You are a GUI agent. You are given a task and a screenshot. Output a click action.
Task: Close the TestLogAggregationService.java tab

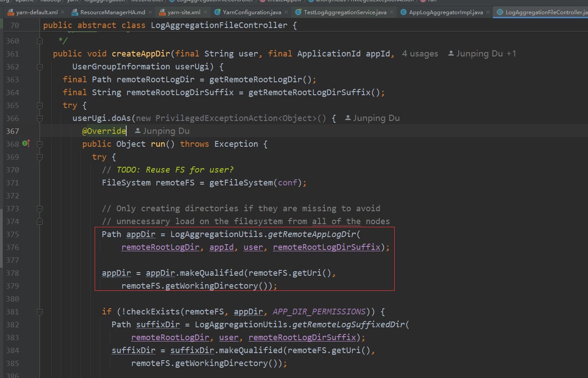[x=391, y=12]
